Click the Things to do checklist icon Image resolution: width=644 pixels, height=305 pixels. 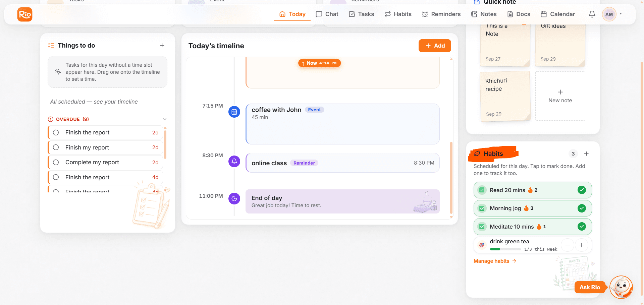coord(51,45)
